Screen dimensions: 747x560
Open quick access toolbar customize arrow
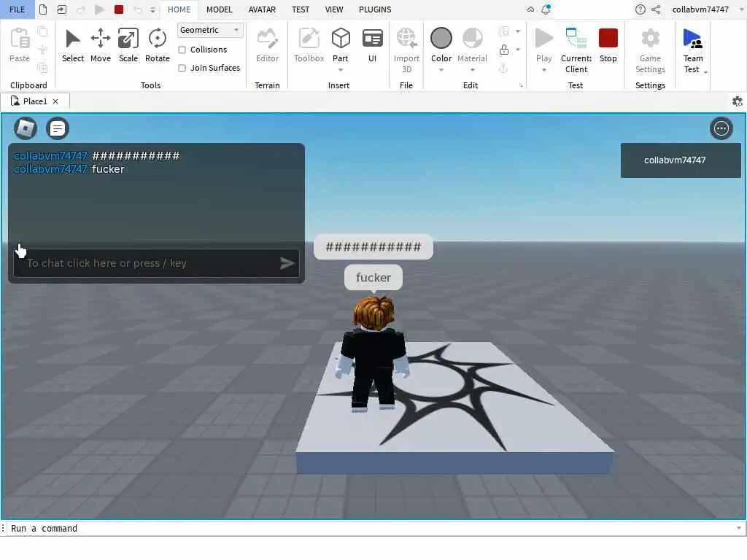[152, 9]
